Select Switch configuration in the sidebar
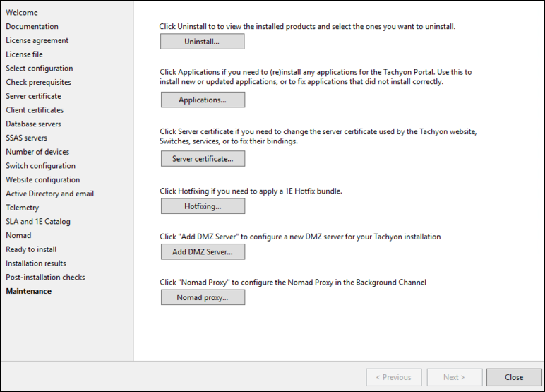The height and width of the screenshot is (392, 545). point(40,166)
